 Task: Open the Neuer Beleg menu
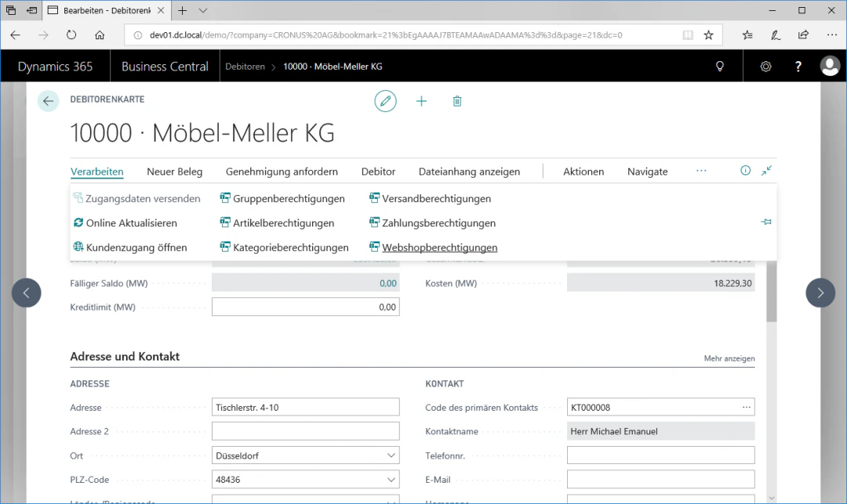(174, 172)
